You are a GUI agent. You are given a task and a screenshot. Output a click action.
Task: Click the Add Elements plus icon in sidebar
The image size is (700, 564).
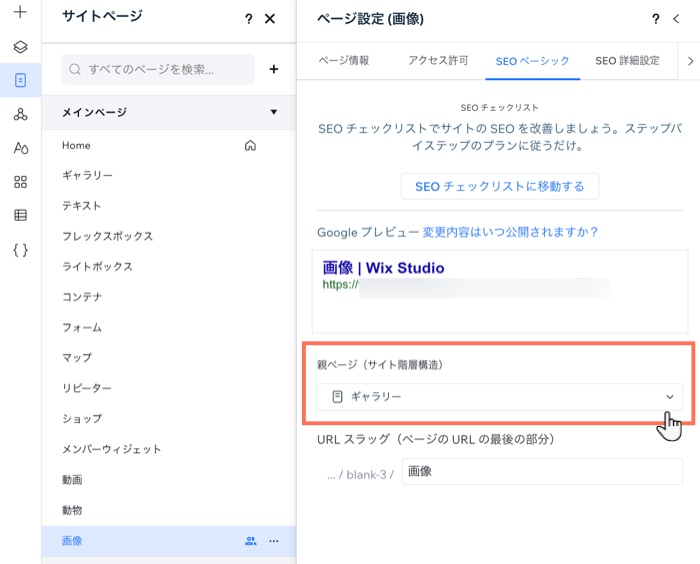20,12
